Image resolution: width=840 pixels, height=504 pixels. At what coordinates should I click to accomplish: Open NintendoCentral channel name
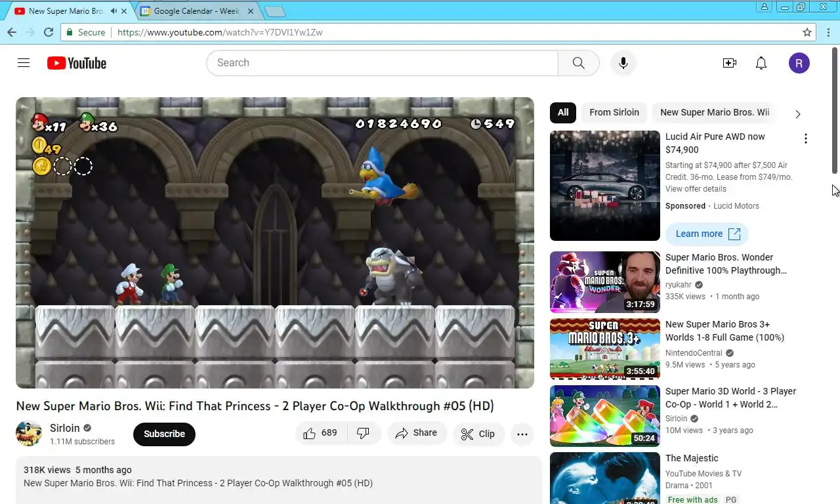pos(694,353)
